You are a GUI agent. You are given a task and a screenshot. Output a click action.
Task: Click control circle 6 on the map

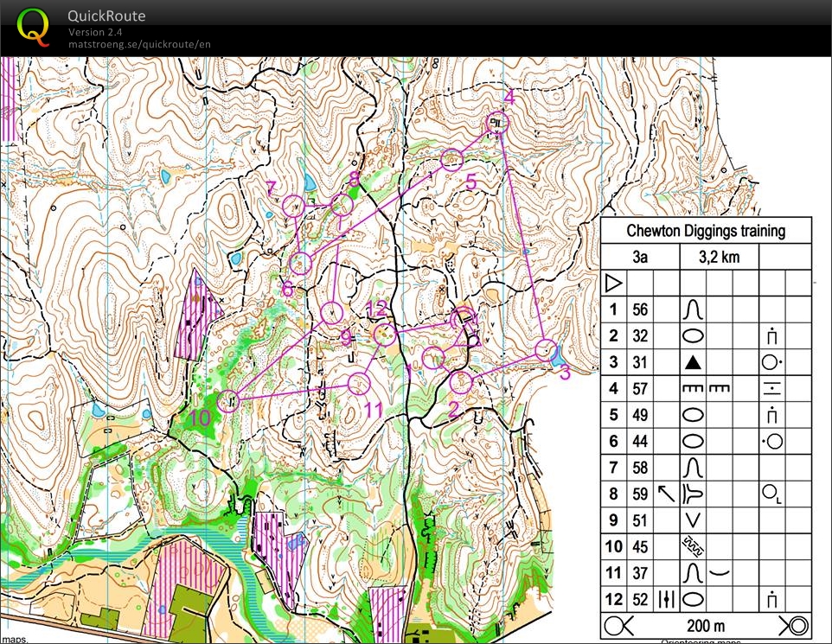pos(300,263)
